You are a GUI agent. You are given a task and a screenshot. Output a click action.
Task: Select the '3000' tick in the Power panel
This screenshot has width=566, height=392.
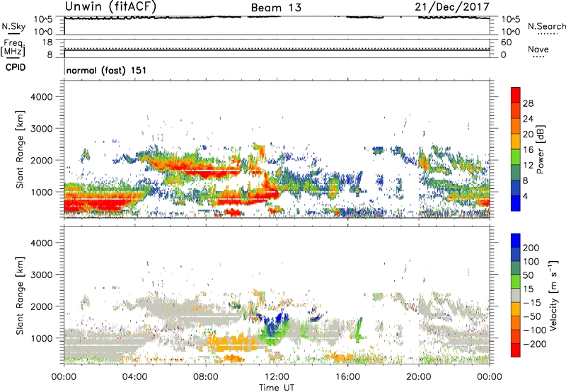pos(42,129)
